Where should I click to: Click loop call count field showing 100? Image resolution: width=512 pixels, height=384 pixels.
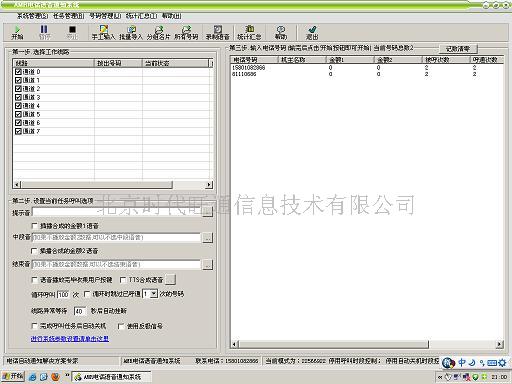63,294
